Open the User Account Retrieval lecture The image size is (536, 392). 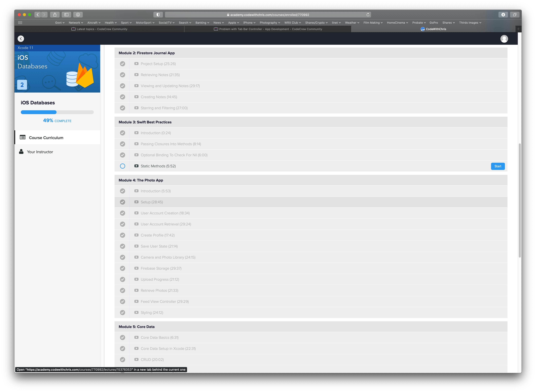click(311, 224)
